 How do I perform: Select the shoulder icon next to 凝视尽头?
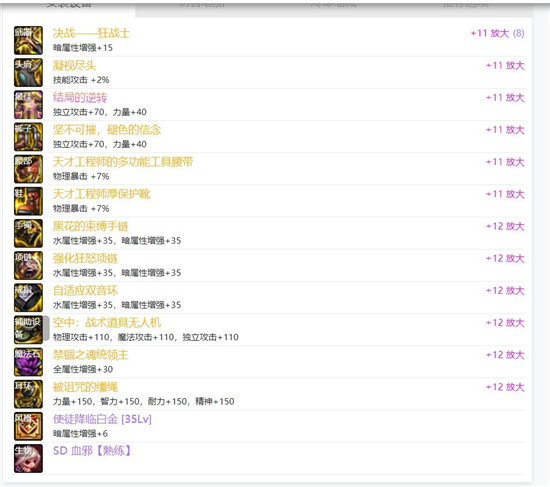point(28,73)
